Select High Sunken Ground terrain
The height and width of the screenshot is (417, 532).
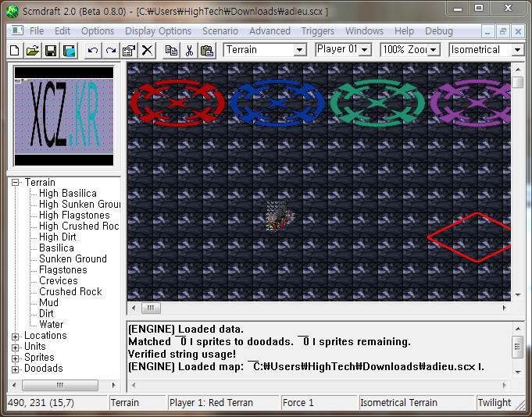(x=80, y=204)
